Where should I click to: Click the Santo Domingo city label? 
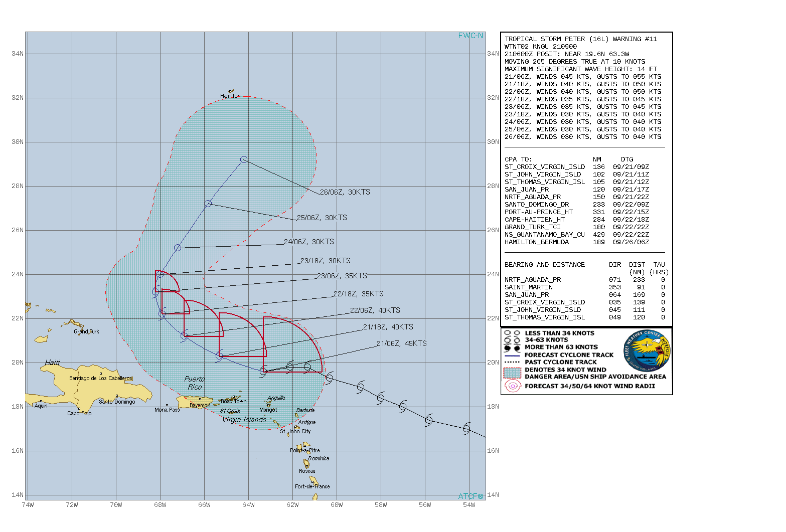pos(117,402)
